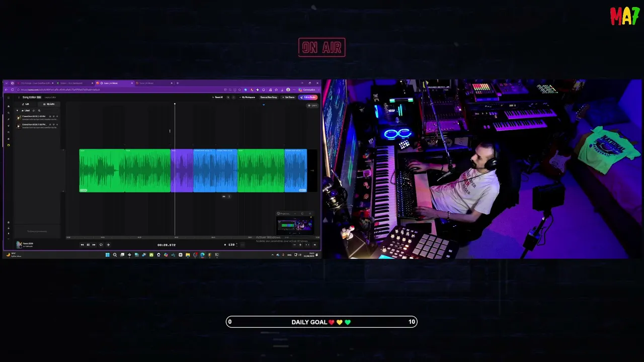Open the Copilot Conversation button in the browser
The height and width of the screenshot is (362, 644).
click(308, 89)
